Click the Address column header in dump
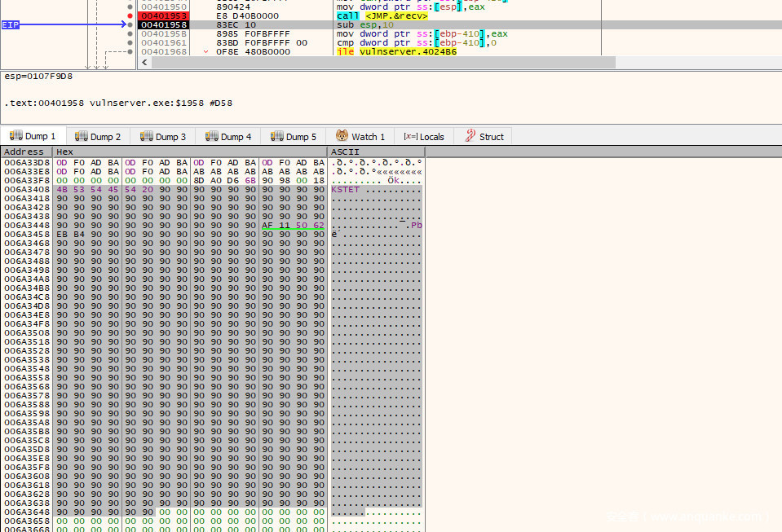The height and width of the screenshot is (532, 782). tap(24, 152)
